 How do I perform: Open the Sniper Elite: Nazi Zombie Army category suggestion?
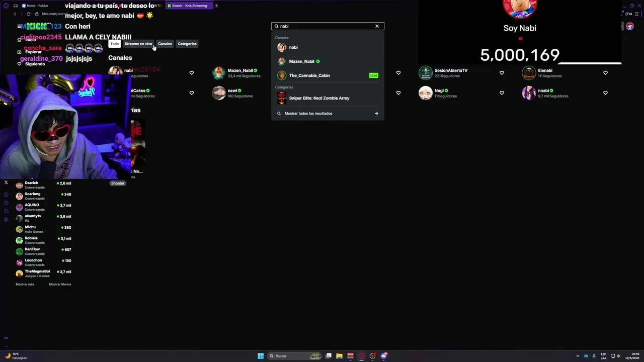tap(328, 98)
